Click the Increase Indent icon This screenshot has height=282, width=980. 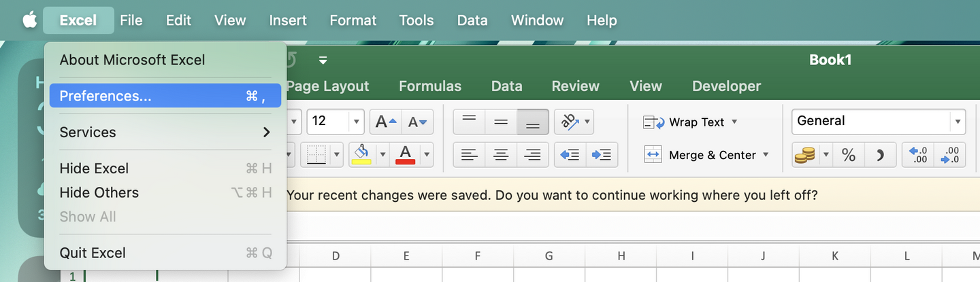pos(601,155)
